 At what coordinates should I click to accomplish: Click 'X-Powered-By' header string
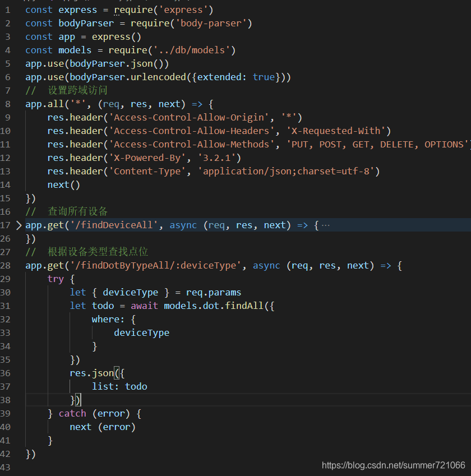pyautogui.click(x=147, y=158)
